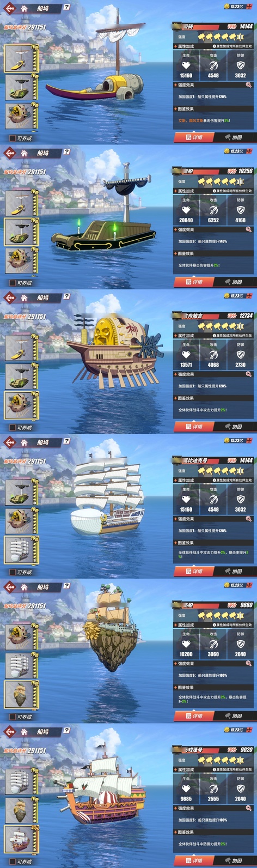
Task: Tap the gold coin 15.23亿 icon on red striped ship screen
Action: coord(227,730)
